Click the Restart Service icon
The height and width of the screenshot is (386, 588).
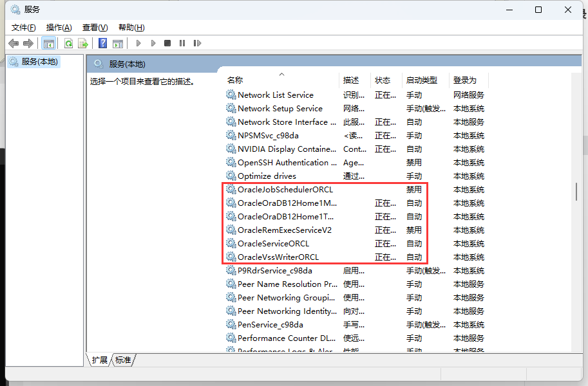(197, 43)
